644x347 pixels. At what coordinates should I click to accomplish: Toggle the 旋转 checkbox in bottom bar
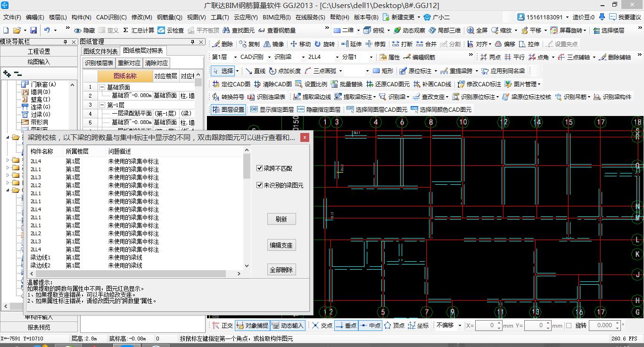tap(569, 325)
